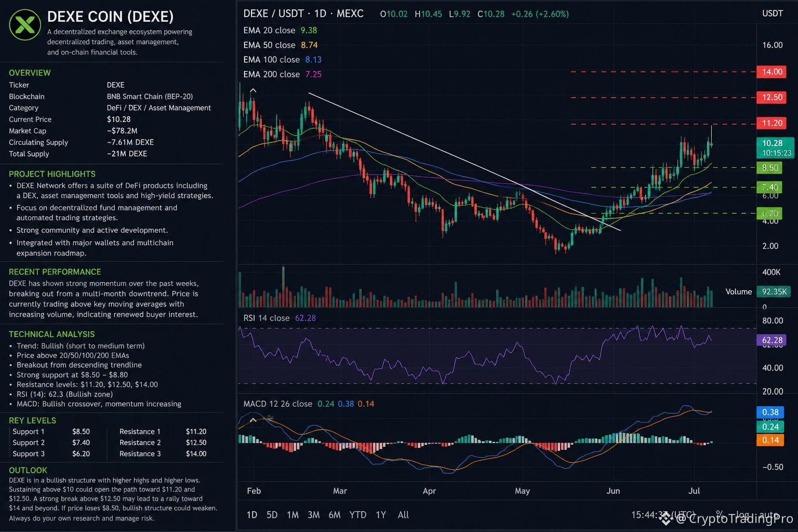The width and height of the screenshot is (798, 532).
Task: Select the 1Y range button
Action: 381,515
